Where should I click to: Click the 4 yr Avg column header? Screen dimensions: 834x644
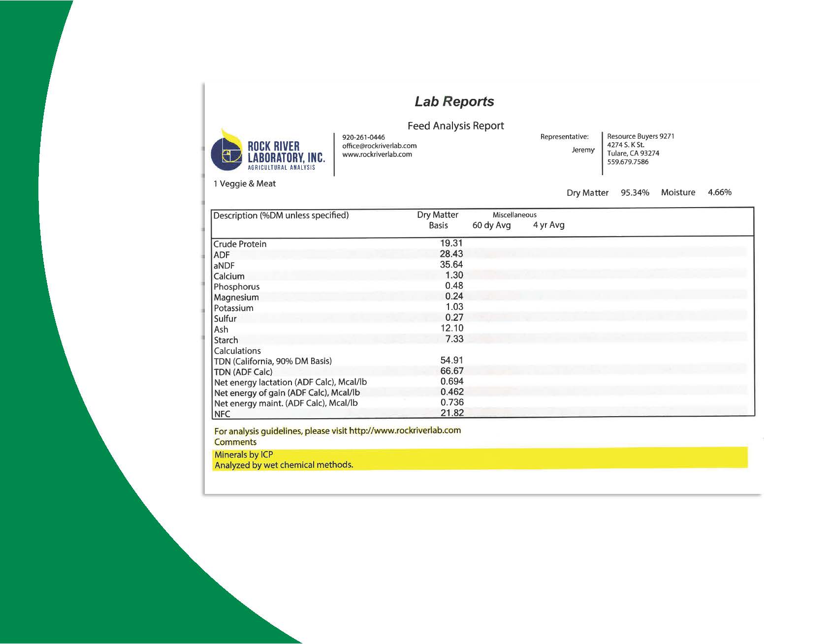click(548, 225)
